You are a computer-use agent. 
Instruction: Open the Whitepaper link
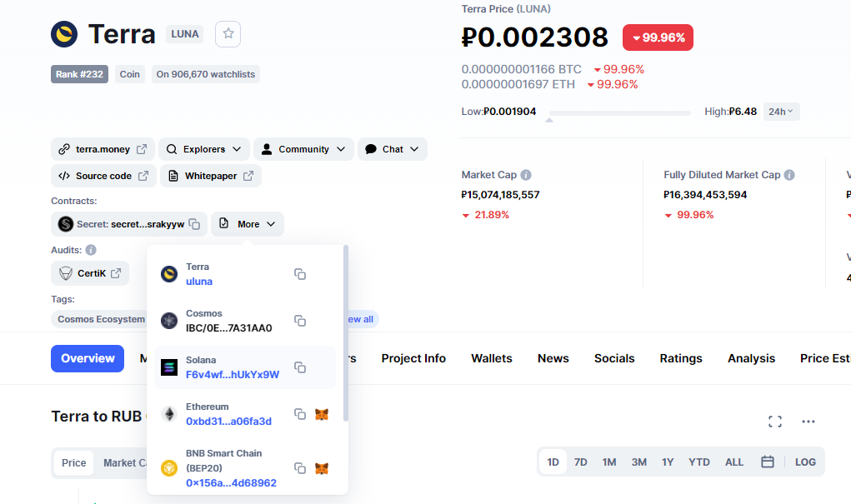[x=211, y=176]
